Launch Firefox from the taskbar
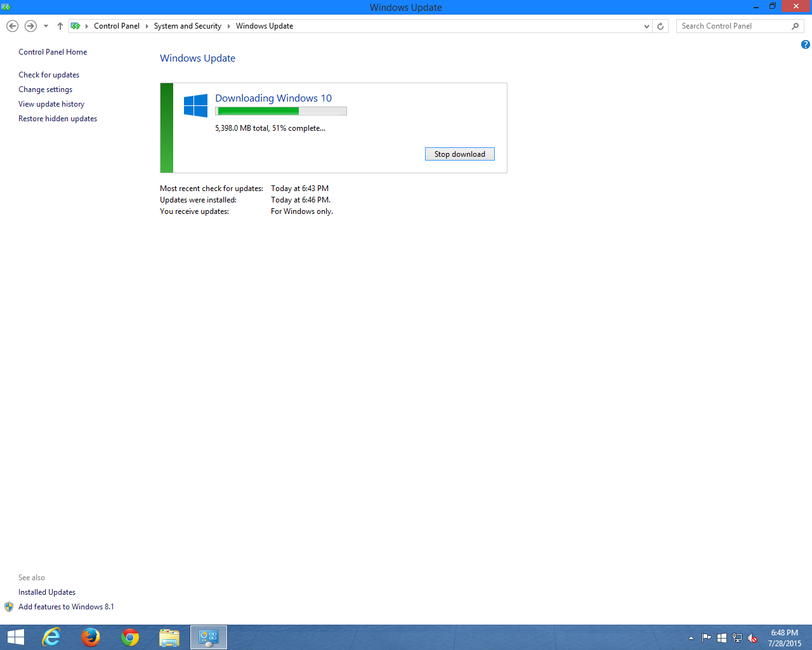This screenshot has height=650, width=812. pos(91,637)
